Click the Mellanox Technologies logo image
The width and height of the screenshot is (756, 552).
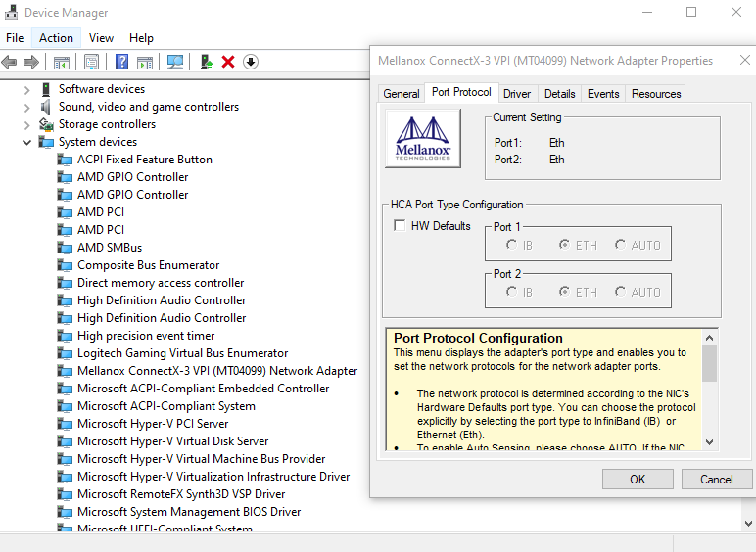tap(423, 138)
